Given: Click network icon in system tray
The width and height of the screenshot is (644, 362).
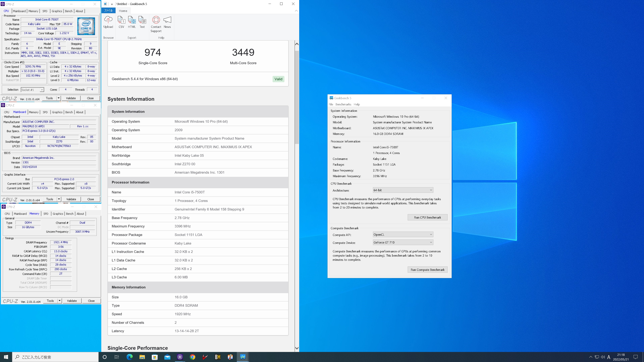Looking at the screenshot, I should (x=597, y=357).
